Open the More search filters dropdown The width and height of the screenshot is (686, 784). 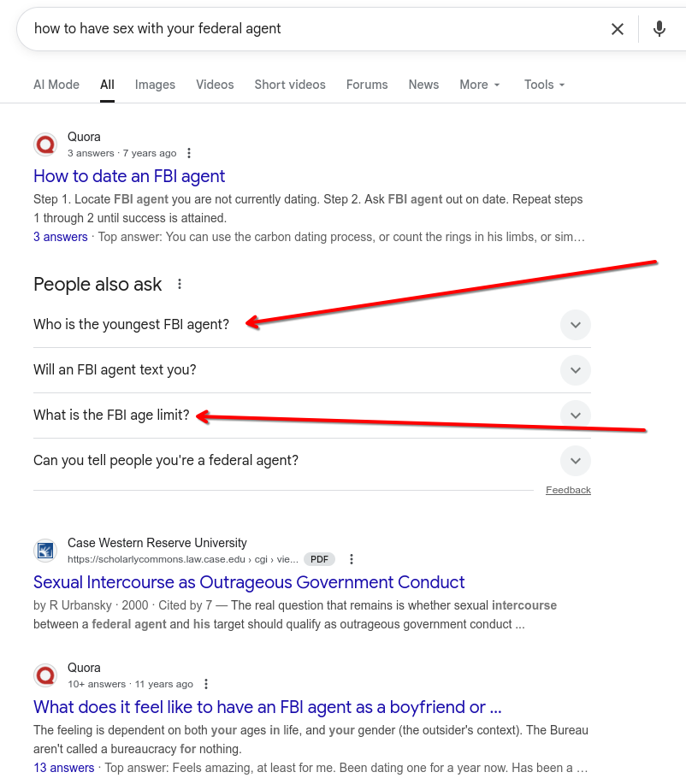[x=479, y=85]
